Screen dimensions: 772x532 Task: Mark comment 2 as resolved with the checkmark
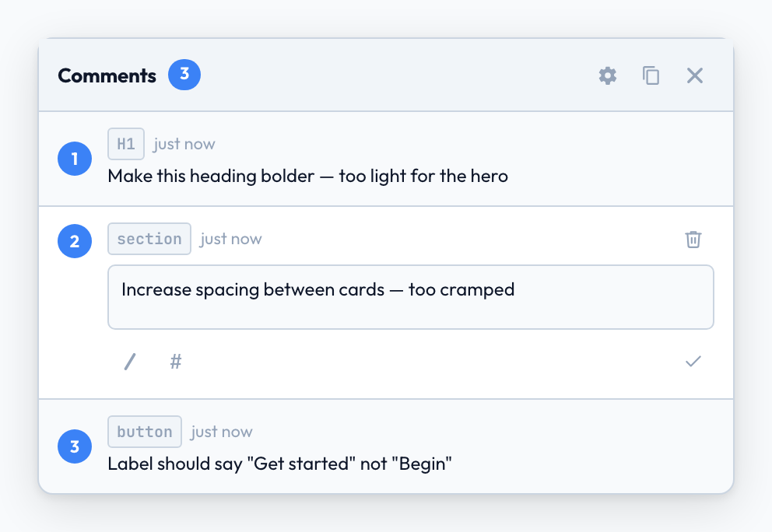click(x=693, y=361)
